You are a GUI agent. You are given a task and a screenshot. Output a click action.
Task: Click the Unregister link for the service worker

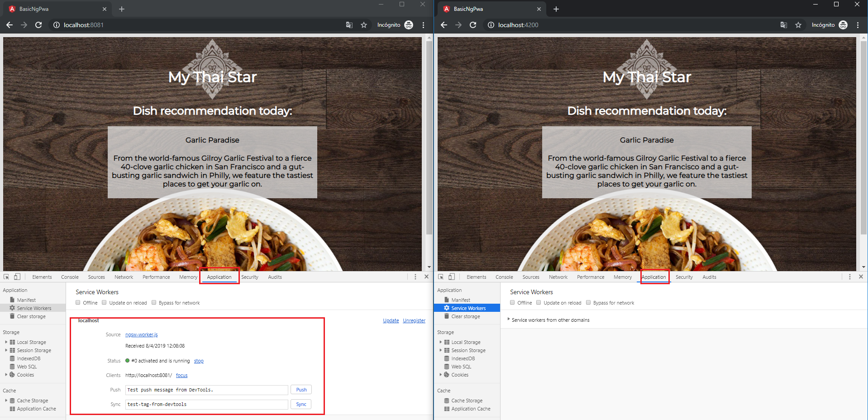414,320
